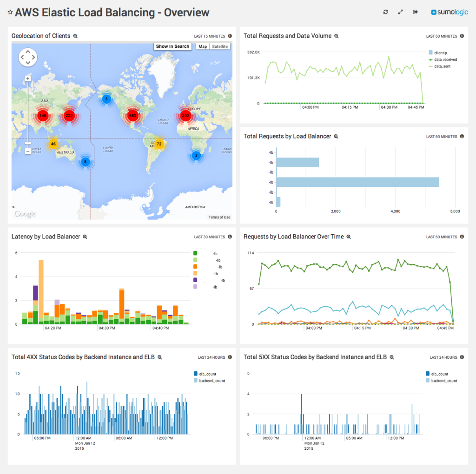Click the dashboard title AWS Elastic Load Balancing - Overview
This screenshot has width=476, height=474.
(112, 13)
